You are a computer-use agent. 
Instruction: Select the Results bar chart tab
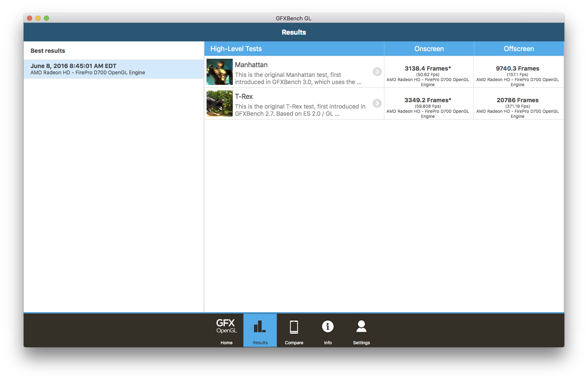coord(260,330)
